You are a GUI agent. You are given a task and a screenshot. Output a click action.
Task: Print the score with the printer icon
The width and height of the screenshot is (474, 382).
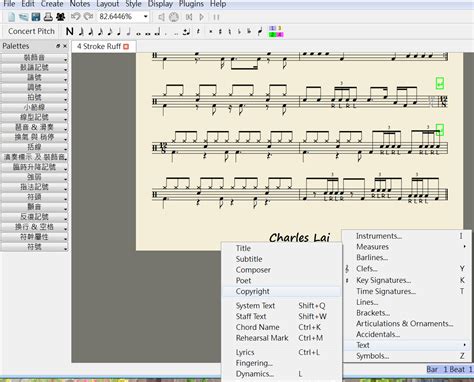48,17
